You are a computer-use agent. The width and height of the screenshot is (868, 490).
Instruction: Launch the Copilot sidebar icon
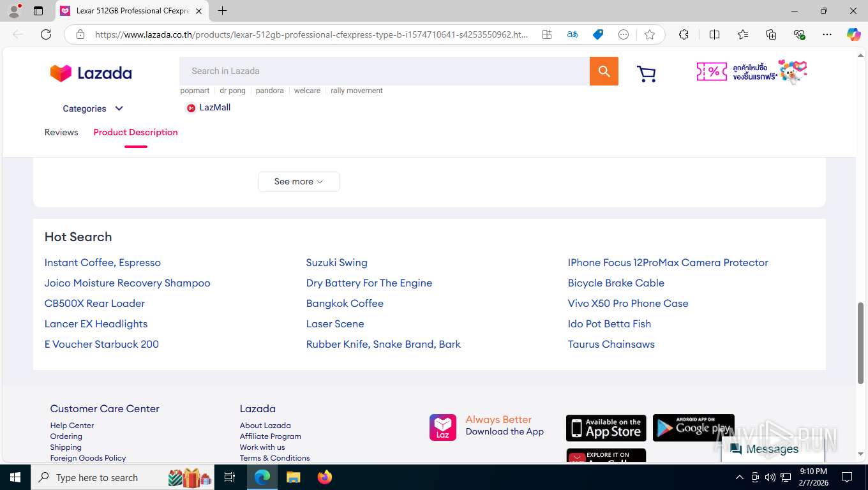(x=853, y=34)
